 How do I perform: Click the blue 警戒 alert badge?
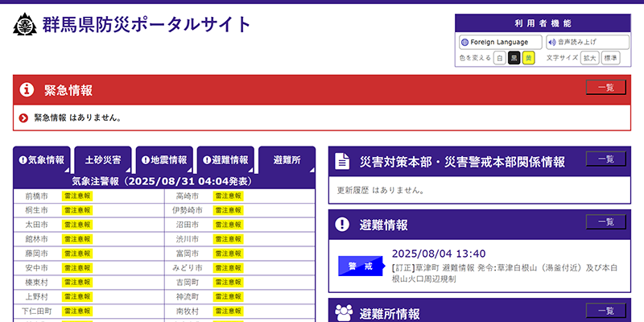[361, 266]
